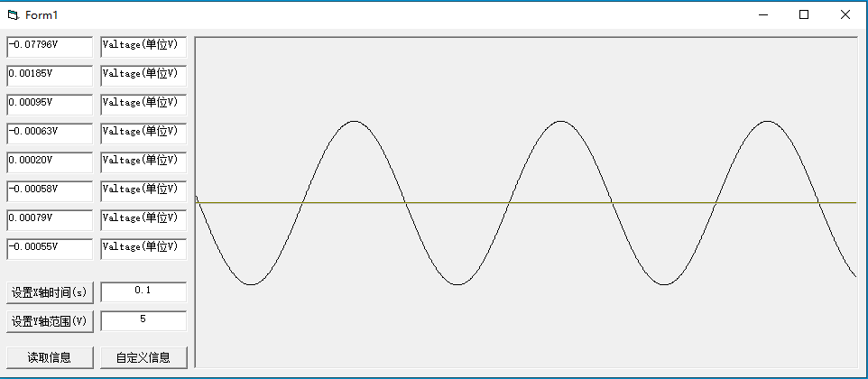Focus the Y-axis range field showing 5
The width and height of the screenshot is (868, 379).
coord(143,320)
